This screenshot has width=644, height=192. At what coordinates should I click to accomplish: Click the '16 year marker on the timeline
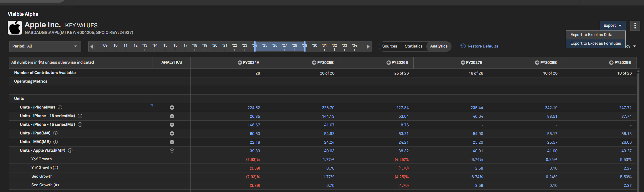pos(175,46)
